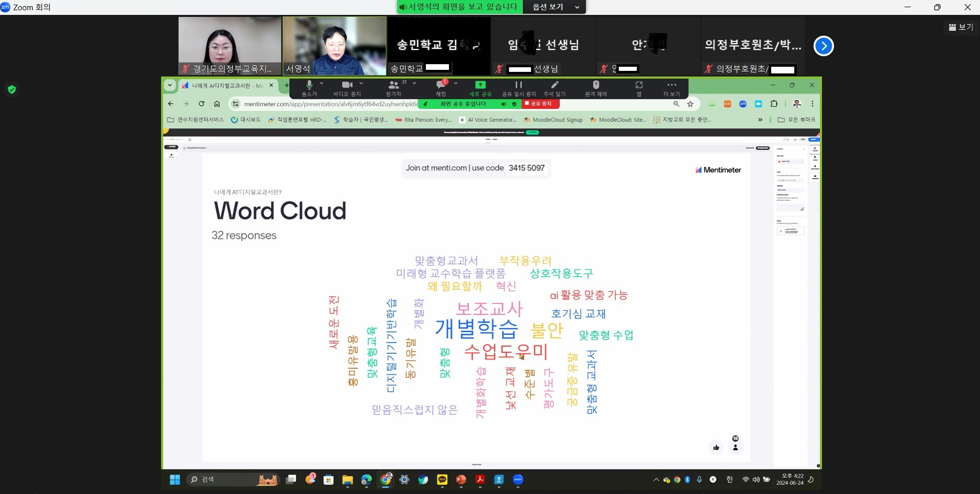
Task: Open 더 보기 three-dots menu
Action: [672, 87]
